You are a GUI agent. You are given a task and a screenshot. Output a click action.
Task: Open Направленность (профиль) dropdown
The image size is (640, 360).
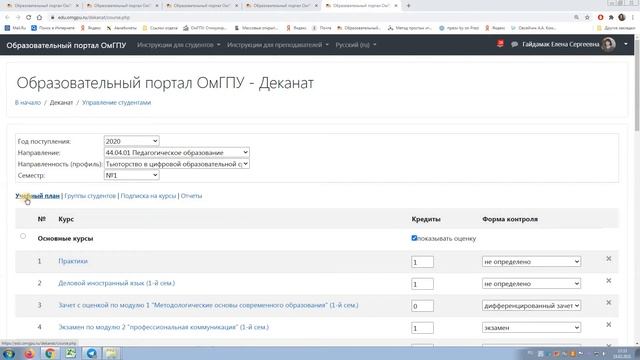tap(177, 164)
